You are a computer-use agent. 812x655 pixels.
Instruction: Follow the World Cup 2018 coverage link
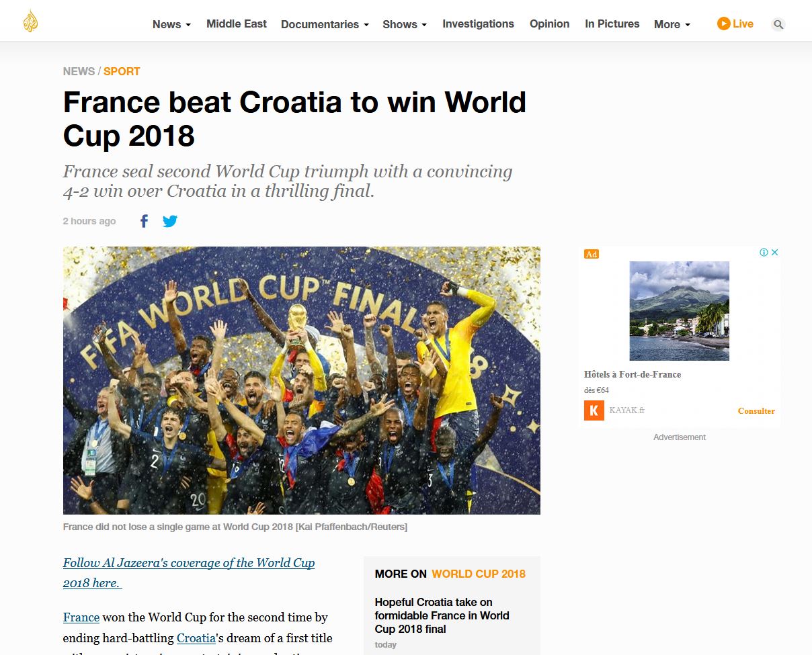point(189,572)
